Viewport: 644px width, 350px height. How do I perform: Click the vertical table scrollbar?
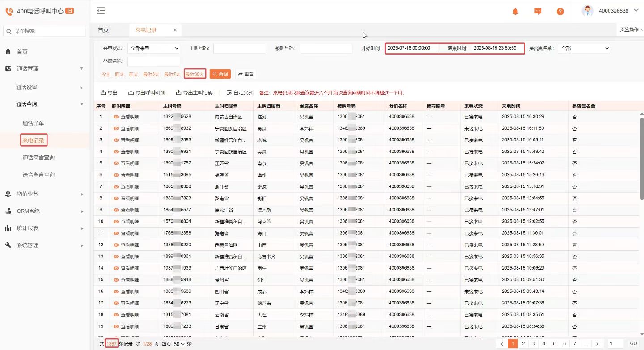click(642, 156)
